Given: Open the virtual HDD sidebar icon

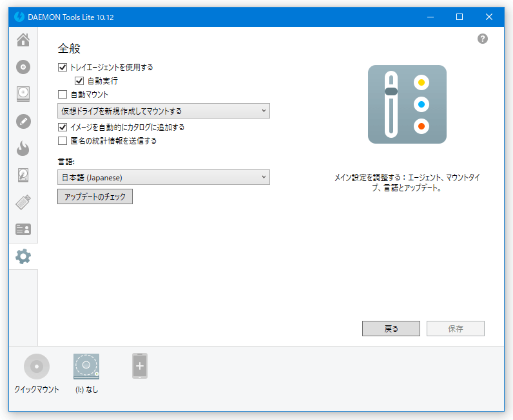Looking at the screenshot, I should pyautogui.click(x=23, y=175).
